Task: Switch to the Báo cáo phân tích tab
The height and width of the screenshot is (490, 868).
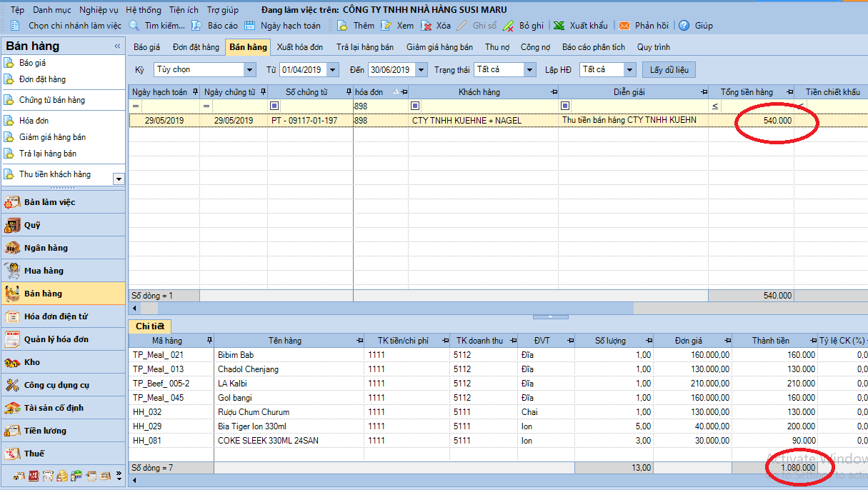Action: tap(594, 47)
